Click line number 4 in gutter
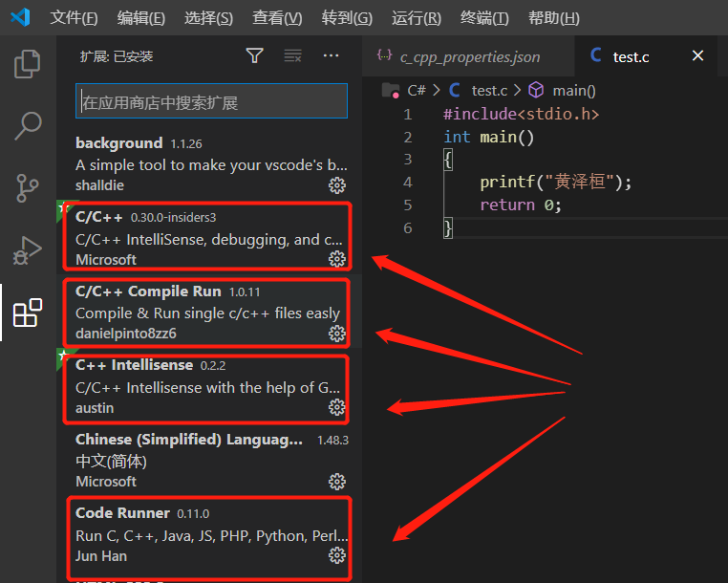The width and height of the screenshot is (728, 583). pyautogui.click(x=408, y=183)
